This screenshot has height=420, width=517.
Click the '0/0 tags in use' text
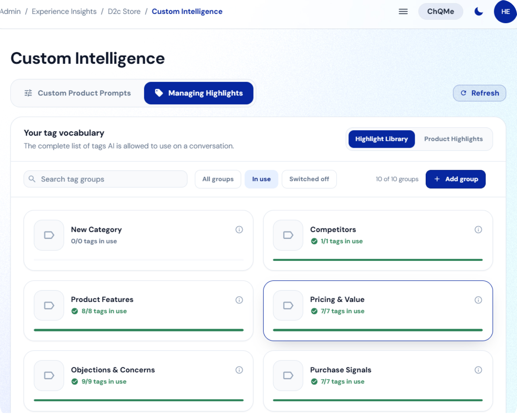click(x=94, y=241)
